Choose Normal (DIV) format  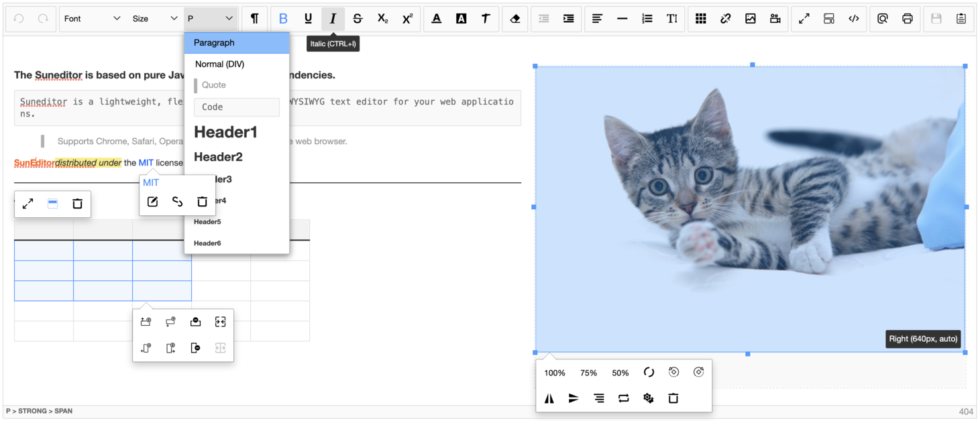pos(237,64)
